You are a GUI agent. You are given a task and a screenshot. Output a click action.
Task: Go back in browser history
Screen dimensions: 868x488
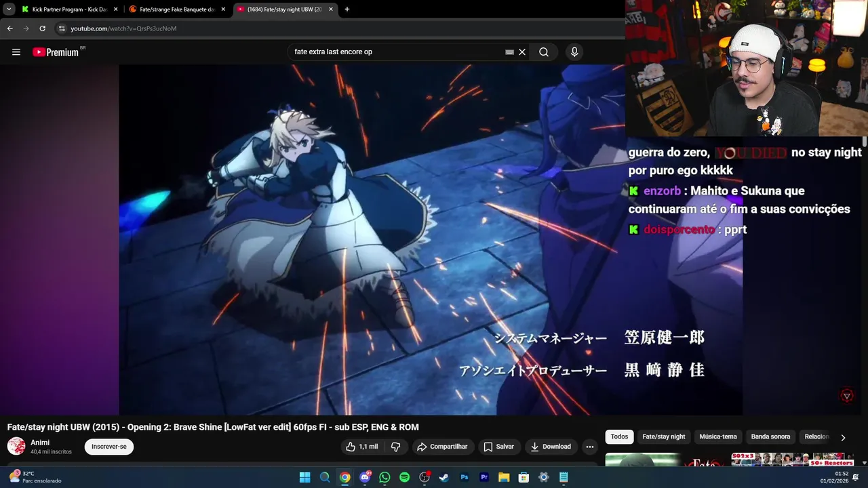click(9, 28)
